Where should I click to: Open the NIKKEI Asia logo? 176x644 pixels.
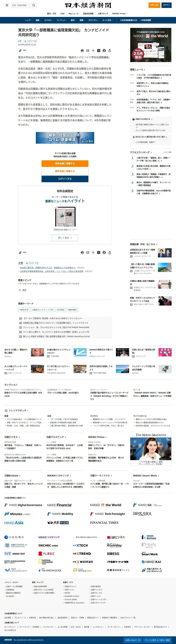click(14, 522)
